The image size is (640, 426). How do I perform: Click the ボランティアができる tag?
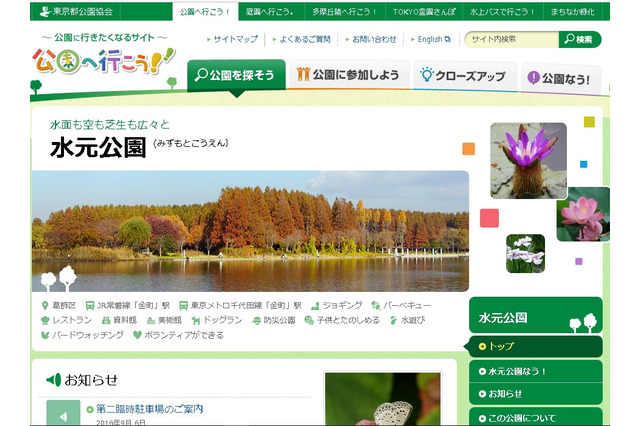click(179, 335)
